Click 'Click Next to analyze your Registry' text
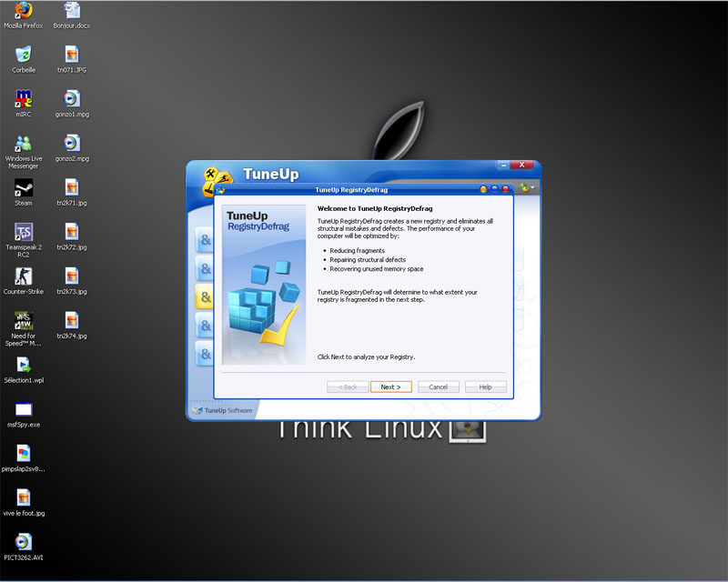Viewport: 728px width, 582px height. (x=366, y=356)
